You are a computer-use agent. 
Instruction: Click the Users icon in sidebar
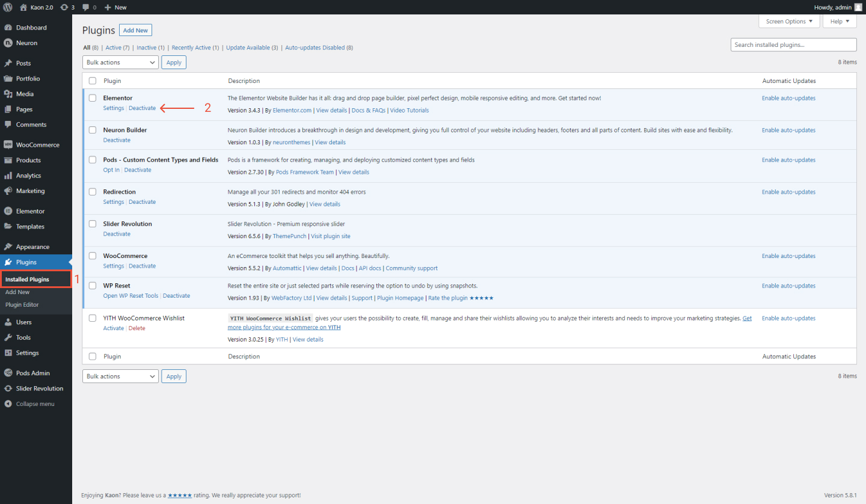(8, 322)
